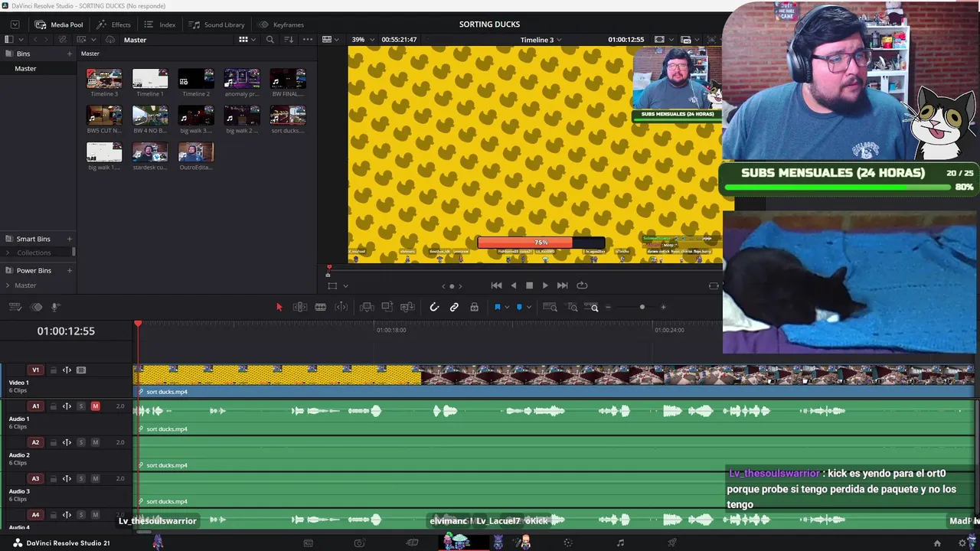Open media pool three-dot options menu

(x=308, y=39)
